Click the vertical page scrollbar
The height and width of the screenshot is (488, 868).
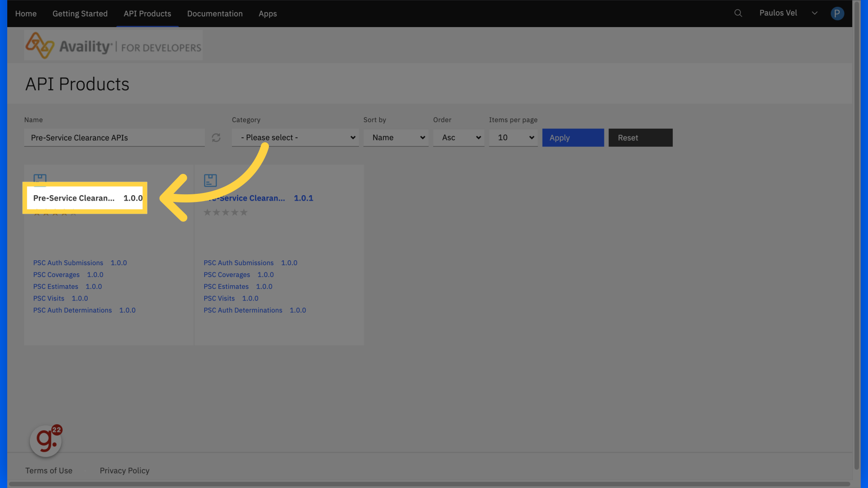point(856,235)
